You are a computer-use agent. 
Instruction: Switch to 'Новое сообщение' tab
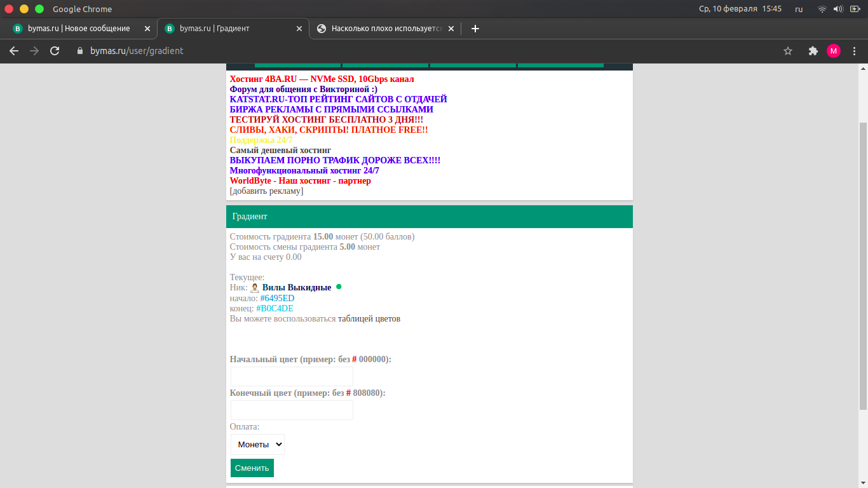(x=79, y=29)
